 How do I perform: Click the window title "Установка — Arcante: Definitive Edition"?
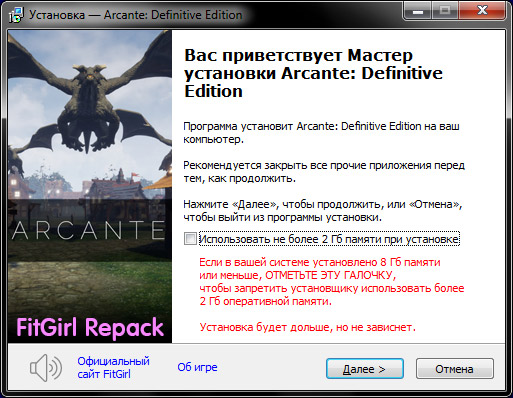coord(135,15)
